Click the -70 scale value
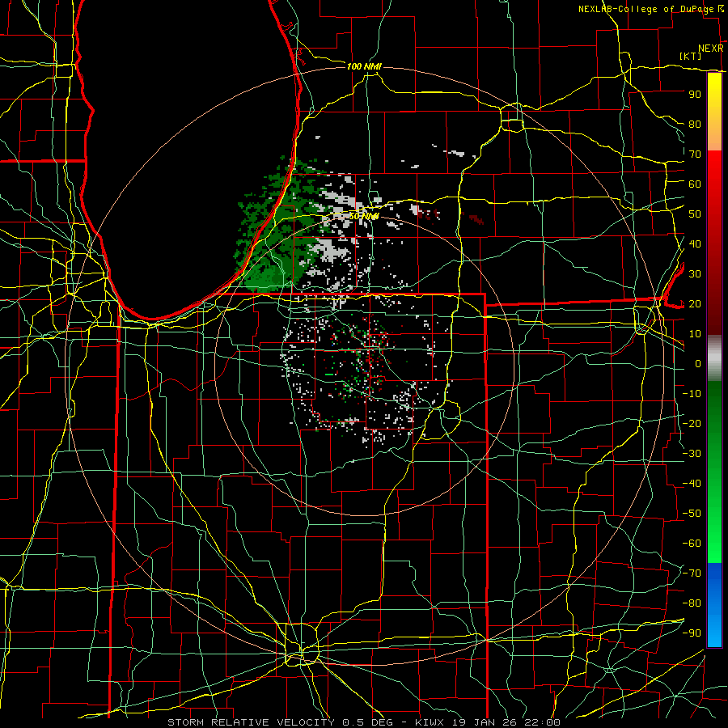728x728 pixels. 692,574
